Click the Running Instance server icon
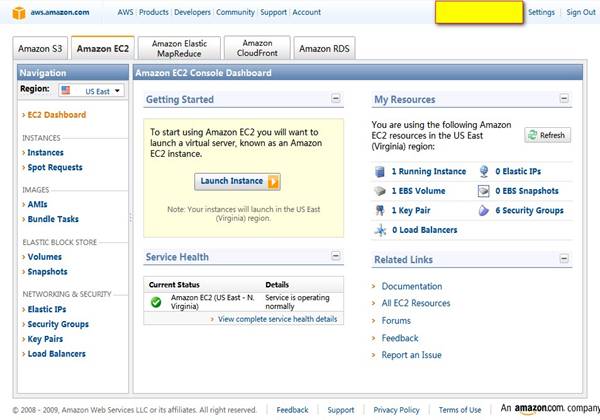The width and height of the screenshot is (600, 420). 380,172
